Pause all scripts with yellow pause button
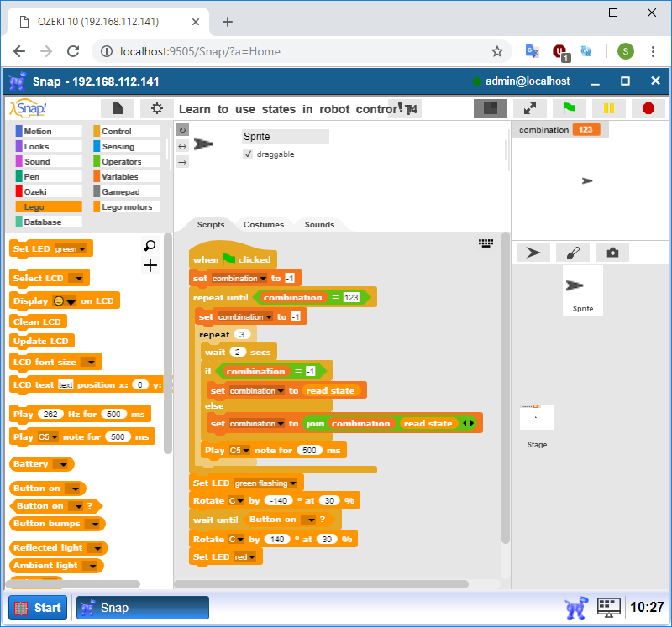Viewport: 672px width, 627px height. 608,108
